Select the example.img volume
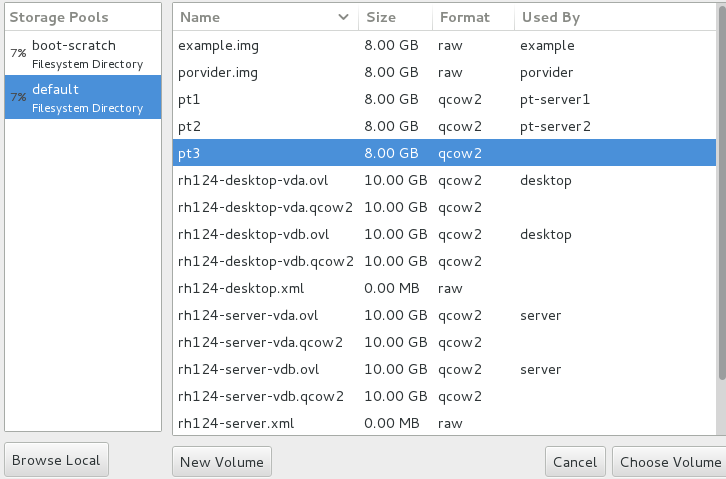Image resolution: width=726 pixels, height=479 pixels. (444, 45)
